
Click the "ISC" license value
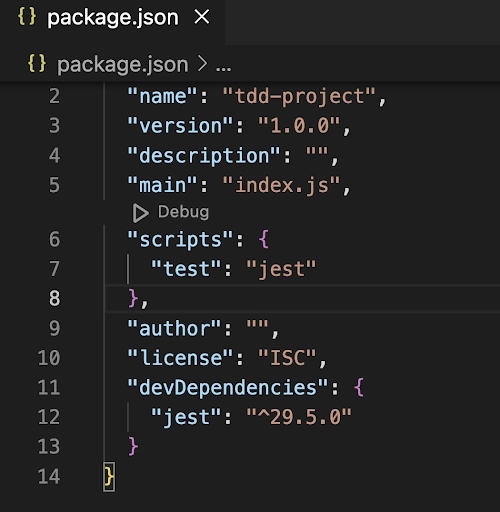coord(287,358)
